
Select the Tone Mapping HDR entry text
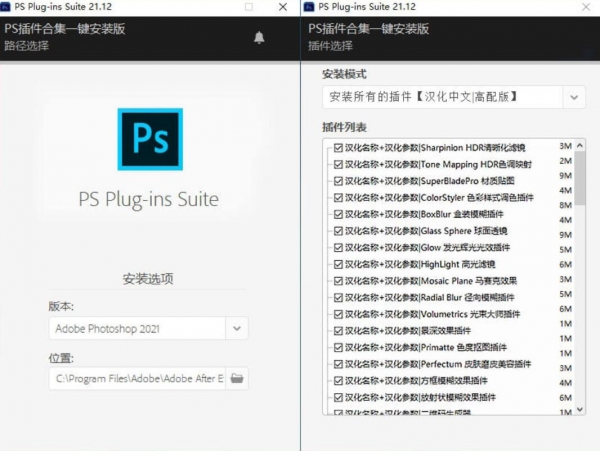point(438,164)
